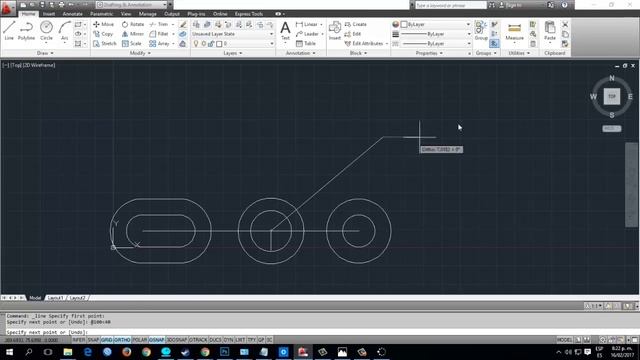Viewport: 640px width, 360px height.
Task: Click the keyword search input field
Action: tap(451, 5)
